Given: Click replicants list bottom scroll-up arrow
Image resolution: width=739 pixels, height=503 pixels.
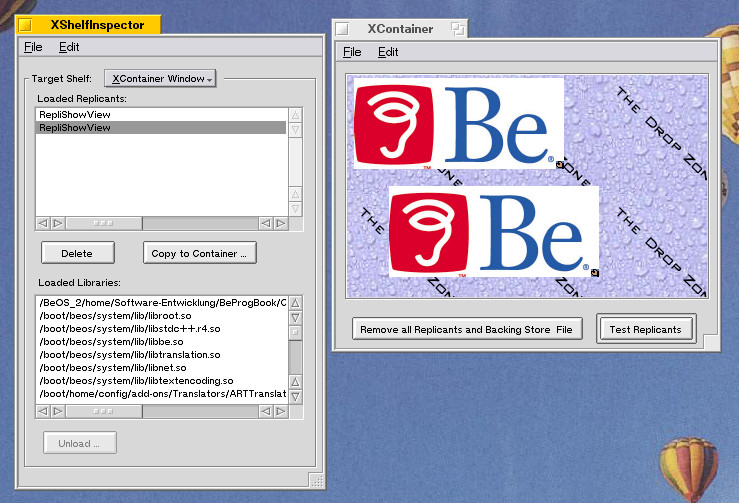Looking at the screenshot, I should pos(296,194).
